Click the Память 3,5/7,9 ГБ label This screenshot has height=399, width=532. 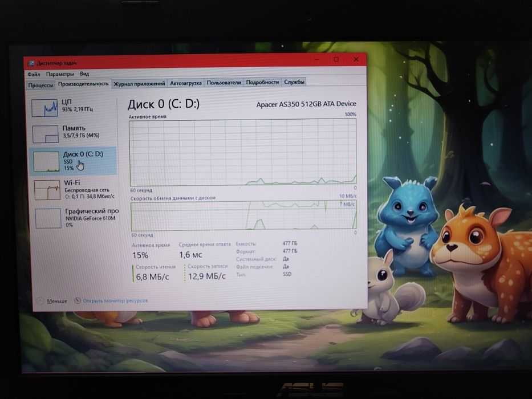click(x=81, y=132)
